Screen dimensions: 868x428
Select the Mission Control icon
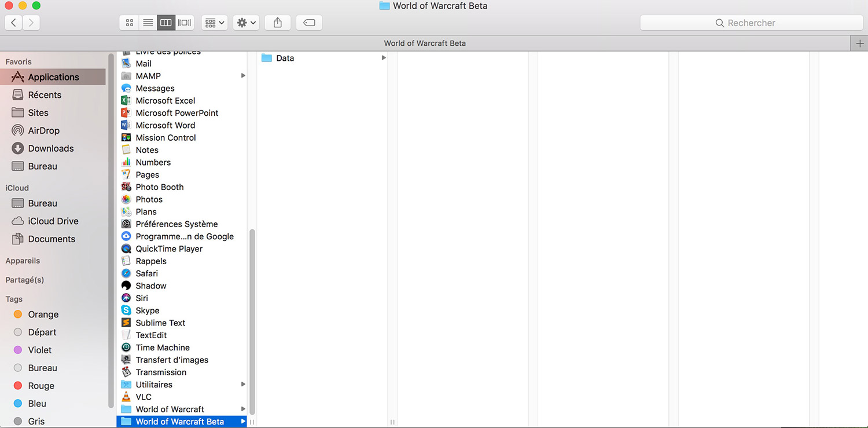126,138
